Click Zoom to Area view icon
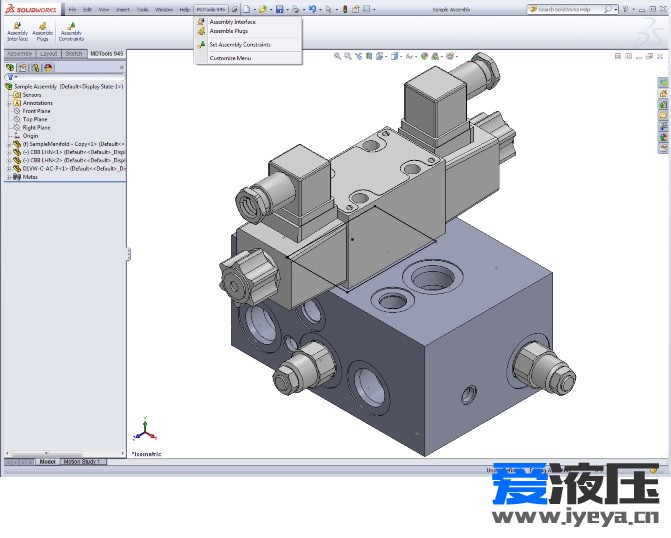Viewport: 671px width, 538px height. pyautogui.click(x=348, y=56)
